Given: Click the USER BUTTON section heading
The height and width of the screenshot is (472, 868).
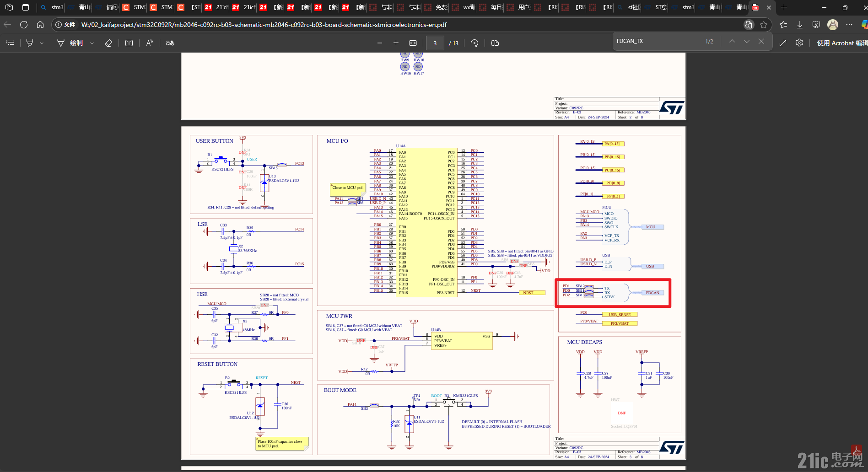Looking at the screenshot, I should coord(215,141).
